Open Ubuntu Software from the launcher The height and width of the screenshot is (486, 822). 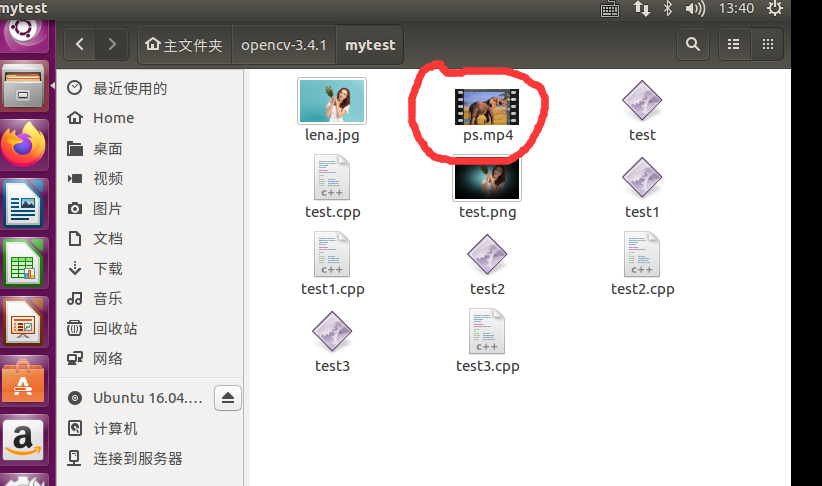tap(24, 381)
